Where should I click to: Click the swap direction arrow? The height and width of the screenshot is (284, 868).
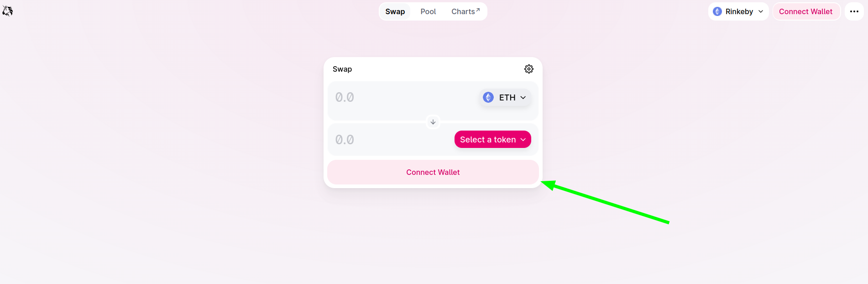point(433,122)
